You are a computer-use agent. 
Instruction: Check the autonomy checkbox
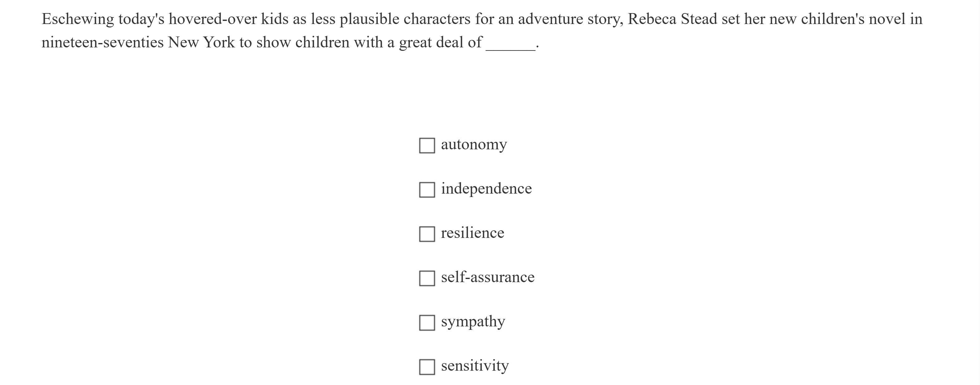(427, 146)
